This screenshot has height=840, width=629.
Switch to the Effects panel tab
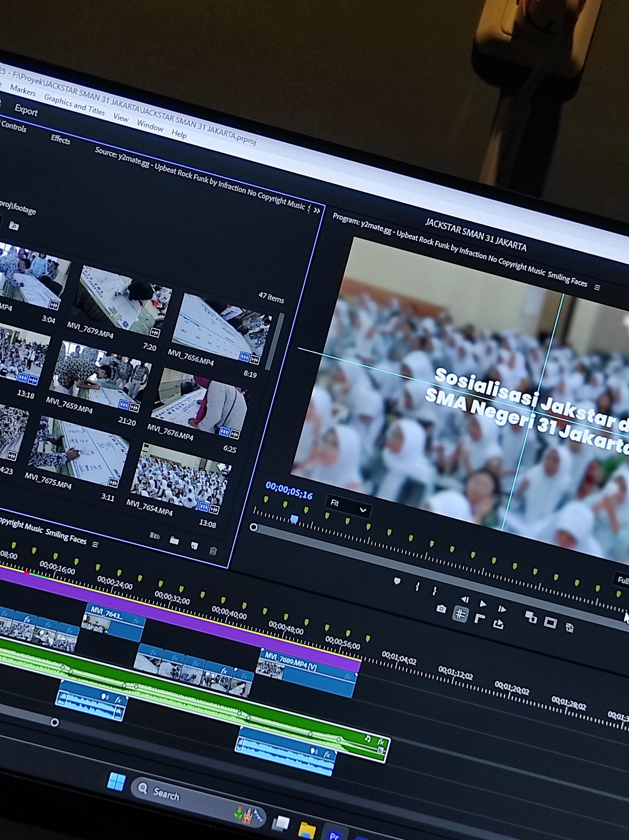[61, 140]
